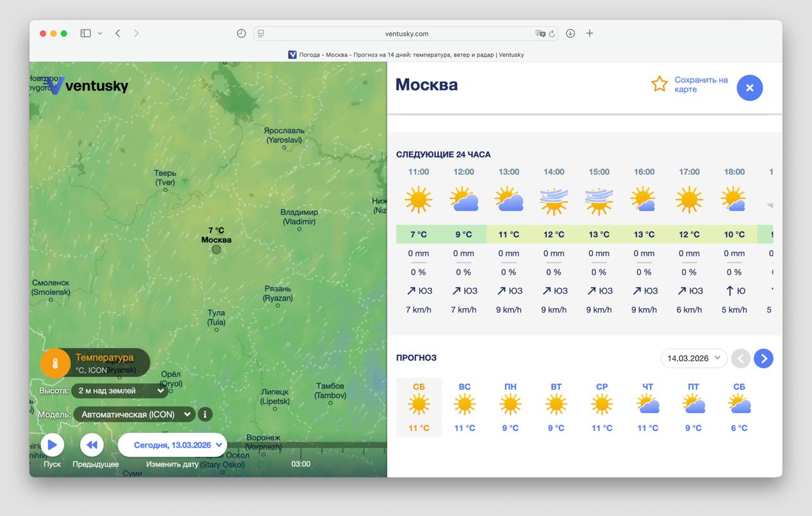Click the Ventusky logo
The image size is (812, 516).
pyautogui.click(x=83, y=86)
